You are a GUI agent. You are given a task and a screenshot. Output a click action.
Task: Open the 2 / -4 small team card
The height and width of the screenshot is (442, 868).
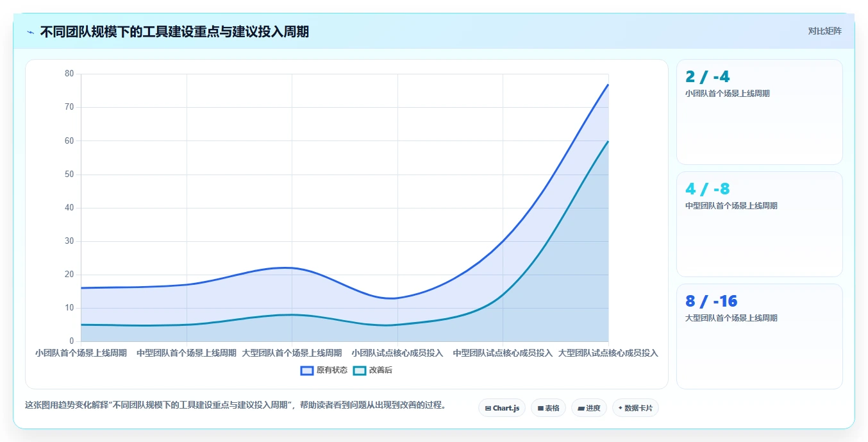[760, 112]
